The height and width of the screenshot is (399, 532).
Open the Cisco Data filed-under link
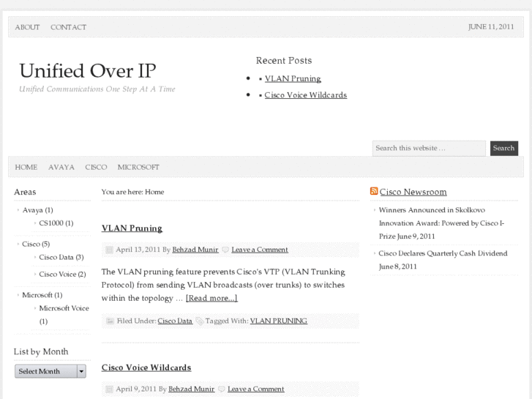tap(175, 321)
